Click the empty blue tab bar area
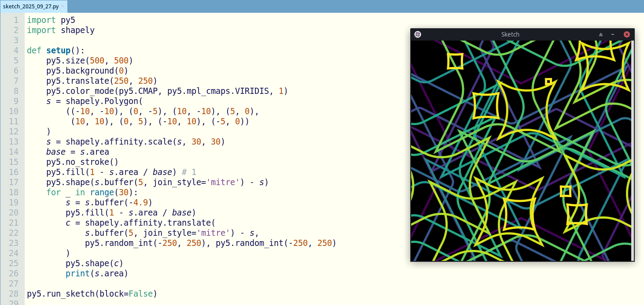 [352, 6]
